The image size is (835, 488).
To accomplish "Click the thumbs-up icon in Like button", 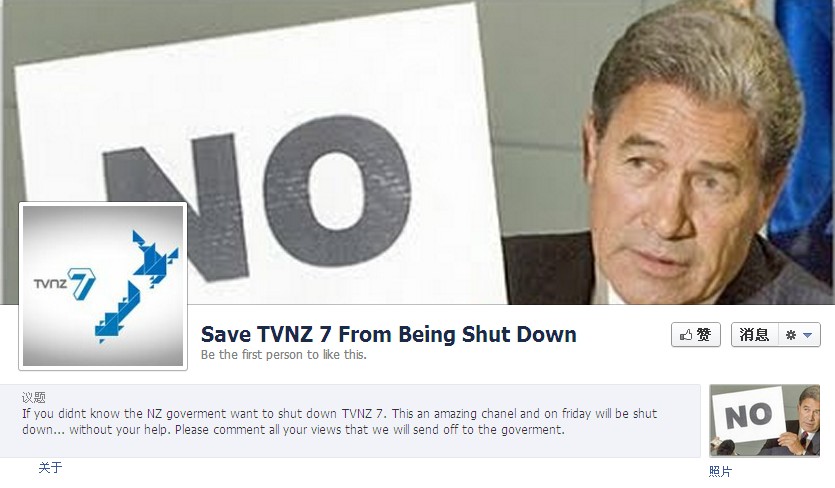I will coord(686,335).
